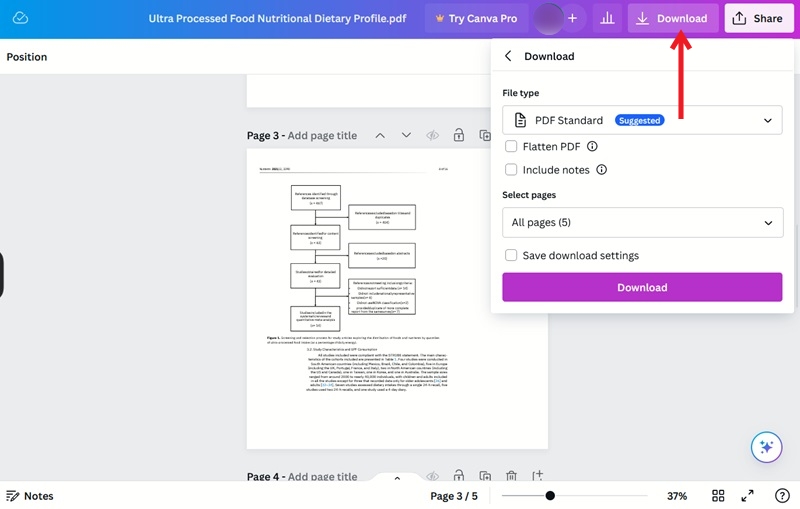Open the All pages (5) dropdown
Viewport: 800px width, 509px height.
pos(642,222)
